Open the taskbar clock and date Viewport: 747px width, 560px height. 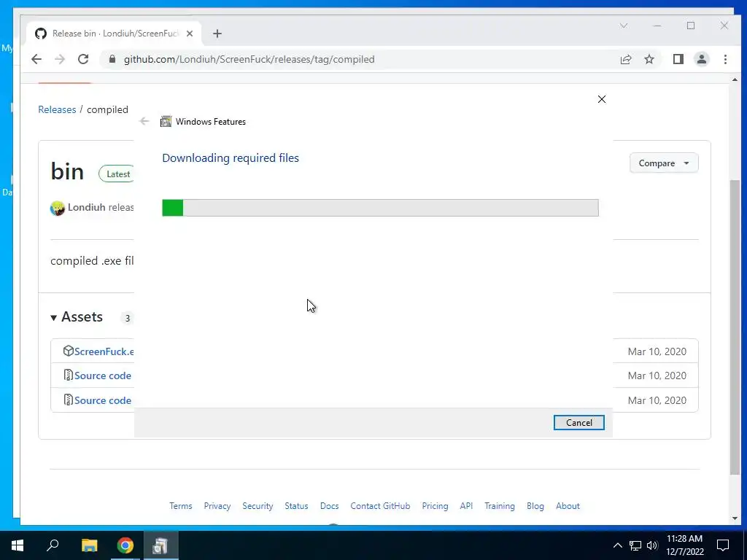click(684, 545)
